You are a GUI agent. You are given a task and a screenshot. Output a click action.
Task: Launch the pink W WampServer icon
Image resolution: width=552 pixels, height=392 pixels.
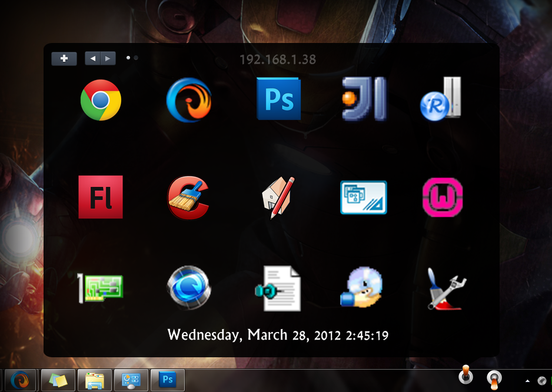coord(443,197)
